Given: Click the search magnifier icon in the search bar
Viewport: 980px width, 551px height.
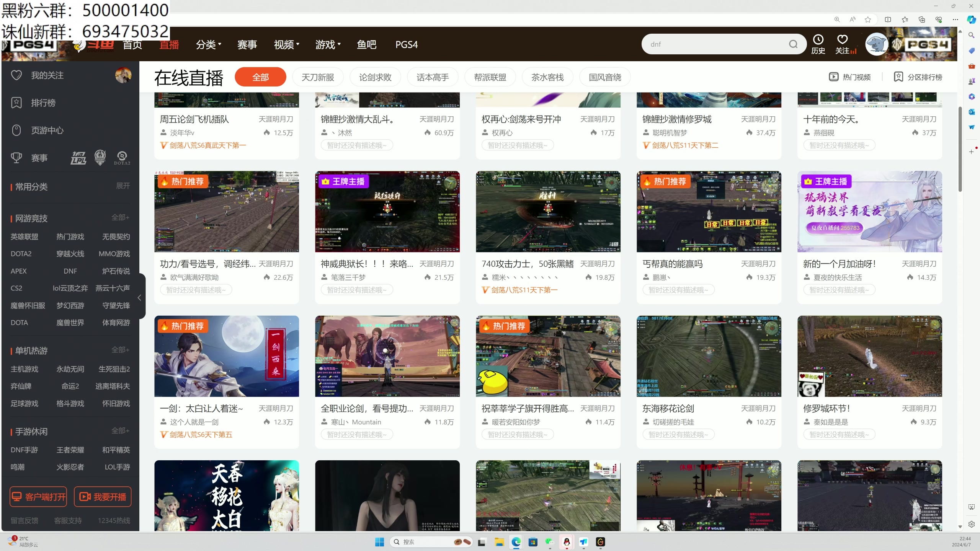Looking at the screenshot, I should (x=793, y=44).
